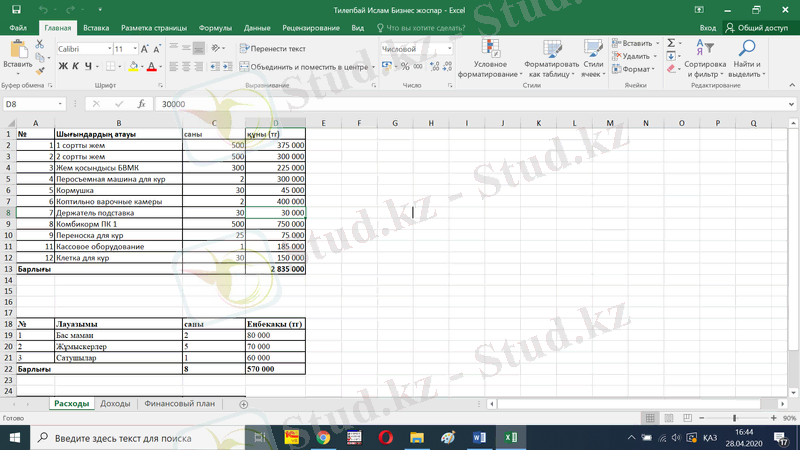
Task: Align text to the right
Action: point(198,66)
